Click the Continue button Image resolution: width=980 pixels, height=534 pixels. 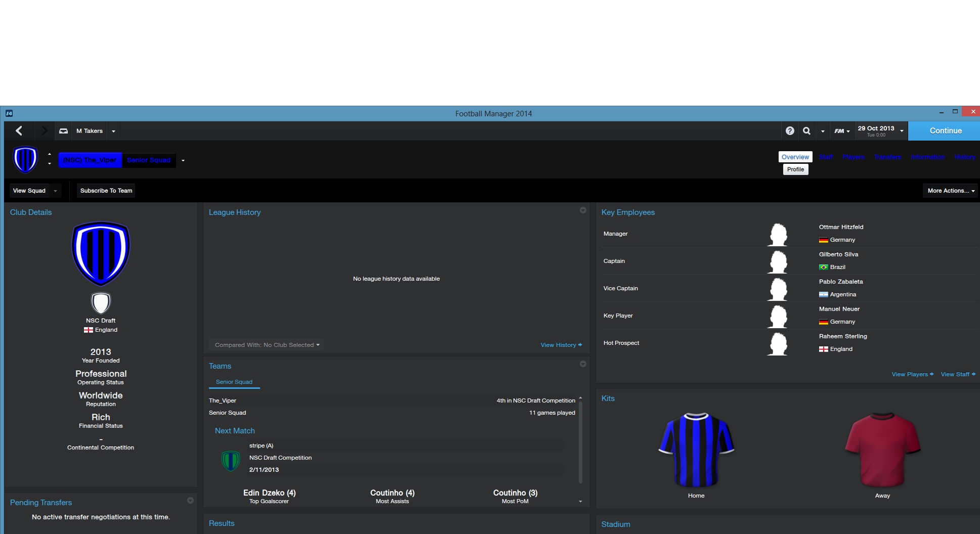click(945, 131)
